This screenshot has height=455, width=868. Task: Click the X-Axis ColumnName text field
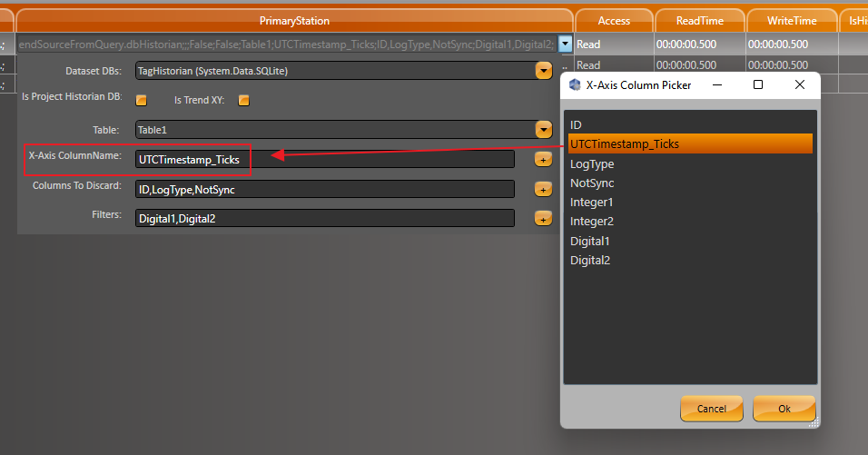[323, 159]
